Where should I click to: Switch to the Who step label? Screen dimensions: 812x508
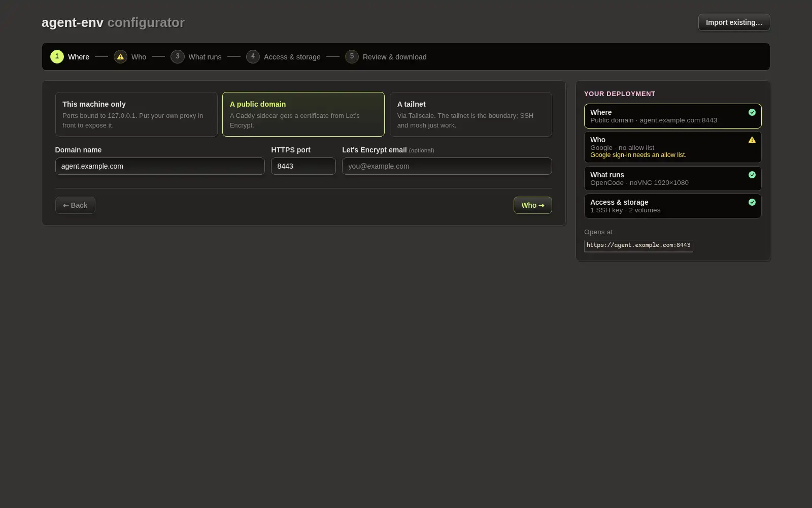139,57
